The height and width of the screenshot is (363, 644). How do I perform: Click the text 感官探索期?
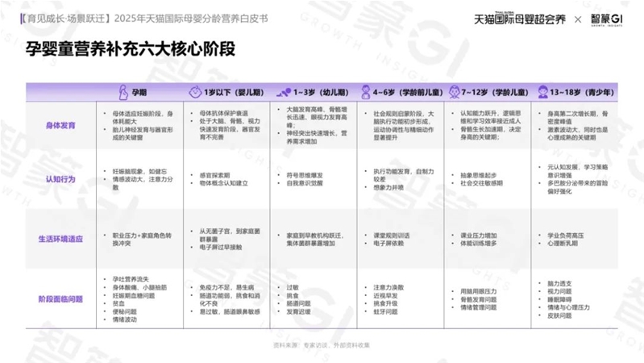point(215,175)
